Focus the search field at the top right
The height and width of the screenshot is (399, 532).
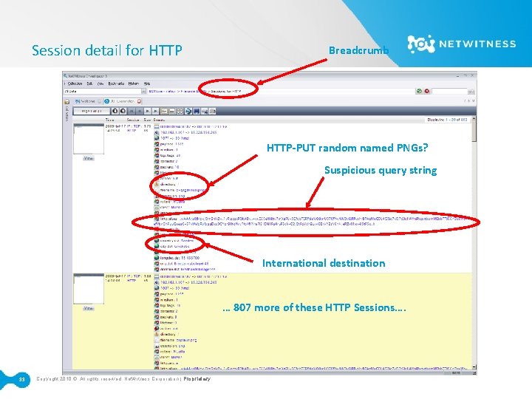[450, 92]
